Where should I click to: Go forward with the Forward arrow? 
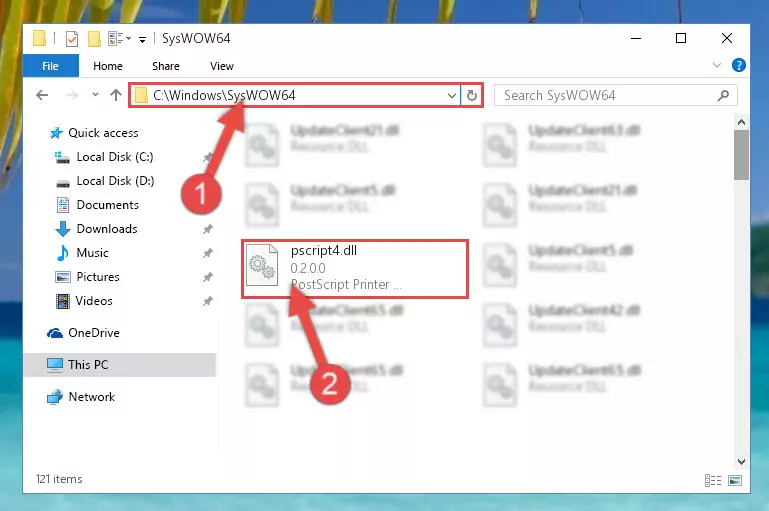tap(72, 95)
